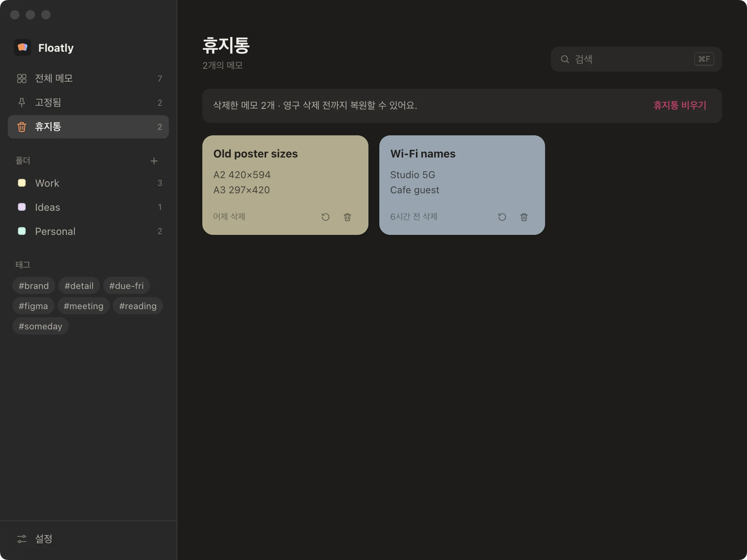Click the Personal folder green color dot
This screenshot has height=560, width=747.
coord(22,231)
